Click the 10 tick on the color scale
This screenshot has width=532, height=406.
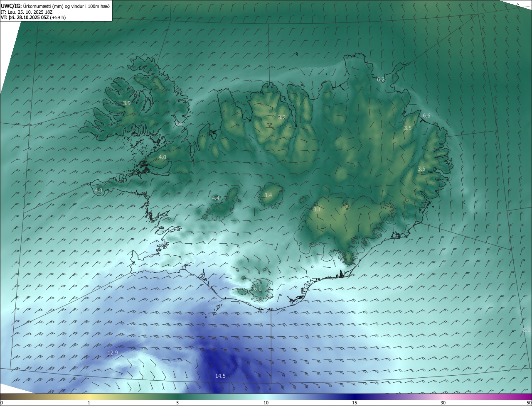coord(266,403)
